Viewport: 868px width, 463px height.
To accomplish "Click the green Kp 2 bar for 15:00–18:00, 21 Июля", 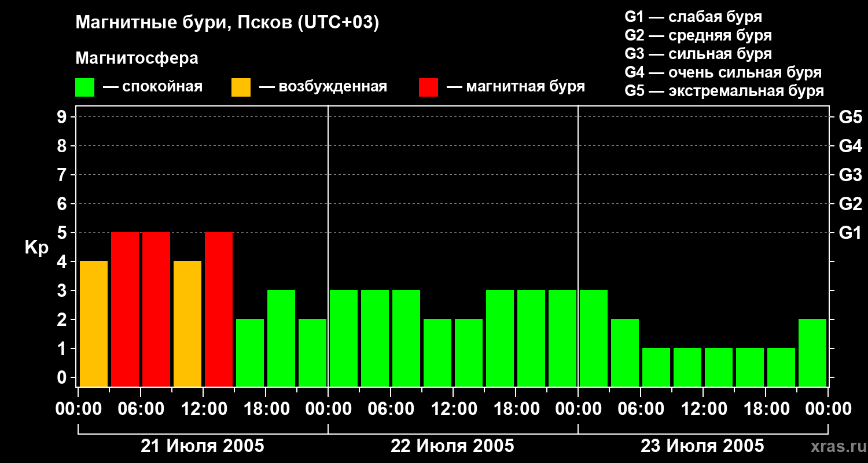I will pyautogui.click(x=250, y=352).
